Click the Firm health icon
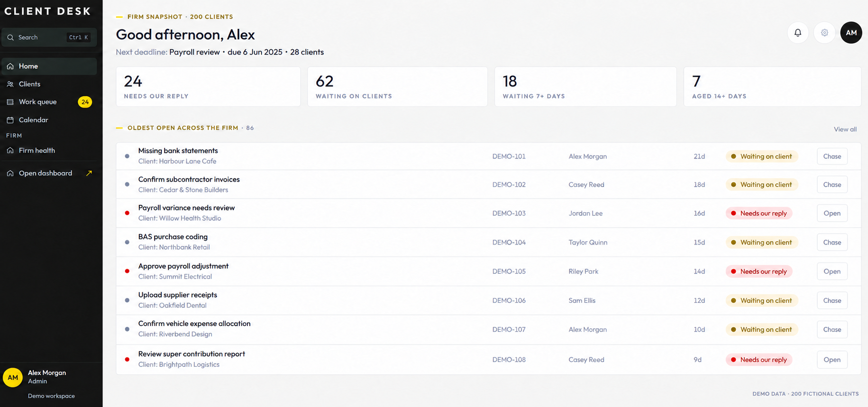 point(10,150)
